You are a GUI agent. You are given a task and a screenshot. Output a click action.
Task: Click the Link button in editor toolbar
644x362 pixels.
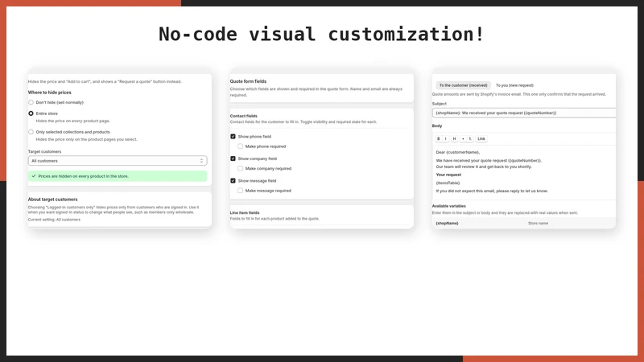481,138
